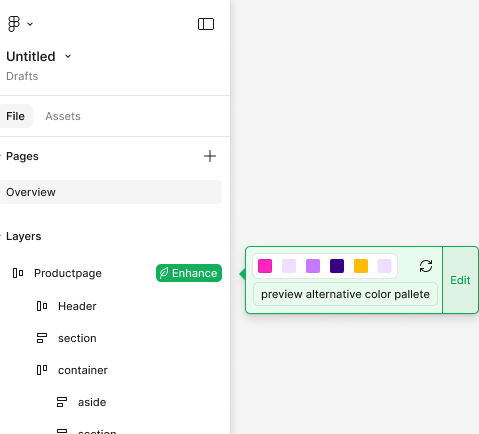
Task: Open the Untitled file name dropdown
Action: pyautogui.click(x=68, y=56)
